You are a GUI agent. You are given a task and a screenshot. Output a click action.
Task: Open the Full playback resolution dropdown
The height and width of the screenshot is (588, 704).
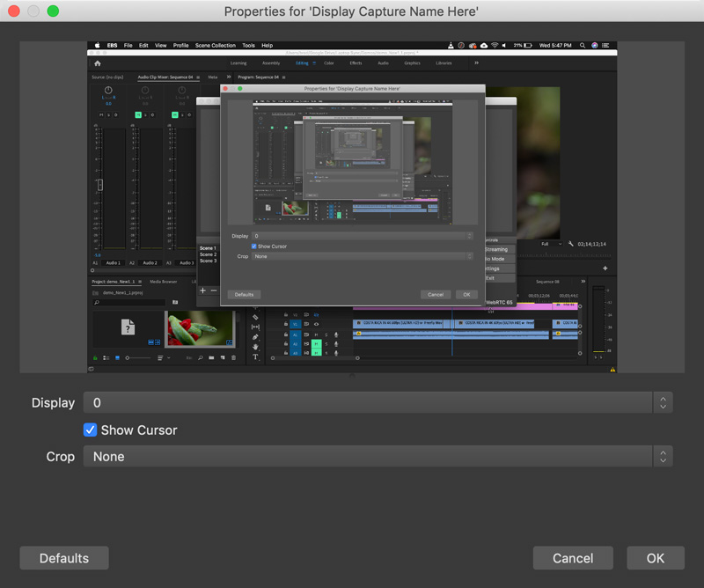pos(551,244)
